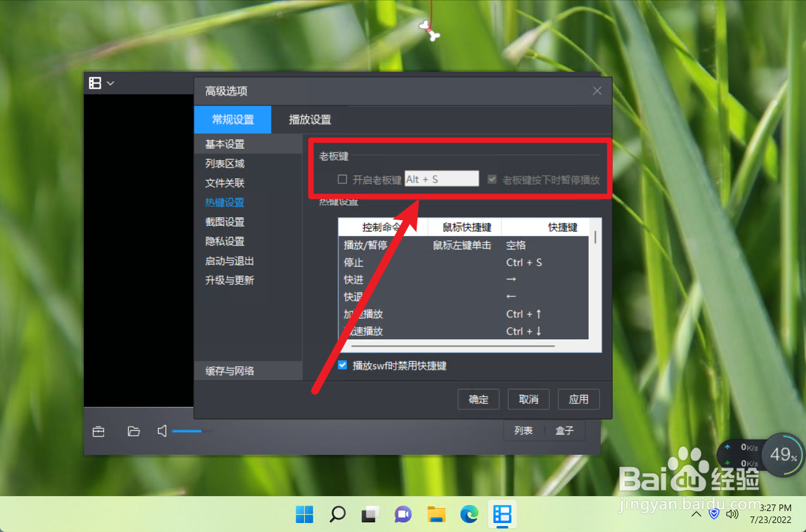Click the 49% memory cleanup circle in tray
Viewport: 806px width, 532px height.
[783, 454]
